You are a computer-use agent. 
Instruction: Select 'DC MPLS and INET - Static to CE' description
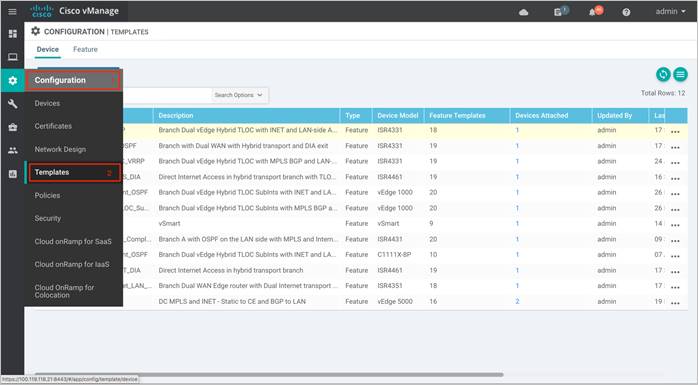232,301
